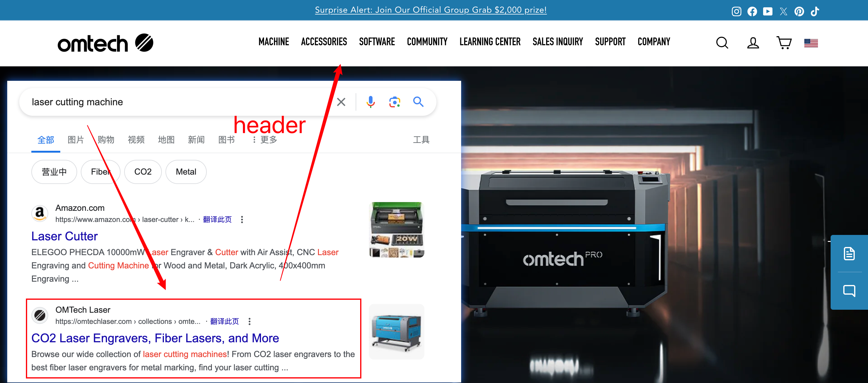Open site search magnifier icon
Image resolution: width=868 pixels, height=383 pixels.
722,43
